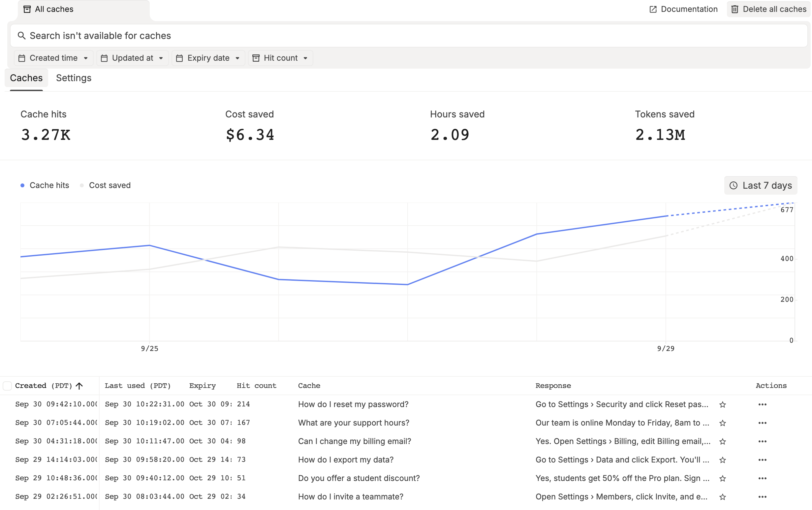The image size is (812, 510).
Task: Open actions menu for invite teammate row
Action: 763,497
